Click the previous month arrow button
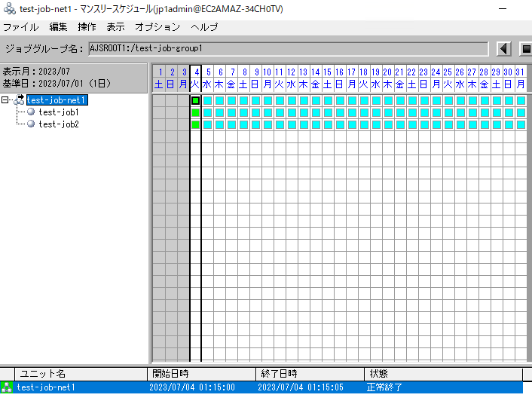The height and width of the screenshot is (407, 532). click(504, 49)
